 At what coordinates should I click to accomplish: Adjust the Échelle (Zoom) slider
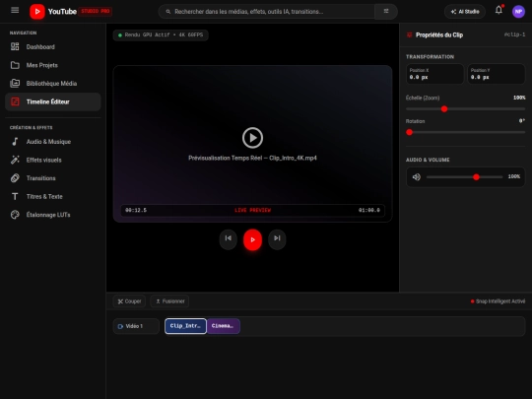click(x=465, y=109)
